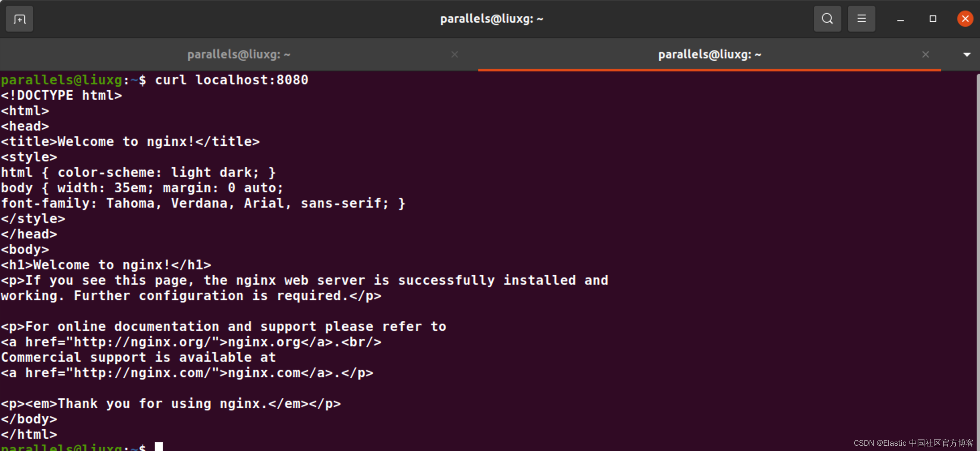Minimize the terminal window
Image resolution: width=980 pixels, height=451 pixels.
click(x=900, y=19)
